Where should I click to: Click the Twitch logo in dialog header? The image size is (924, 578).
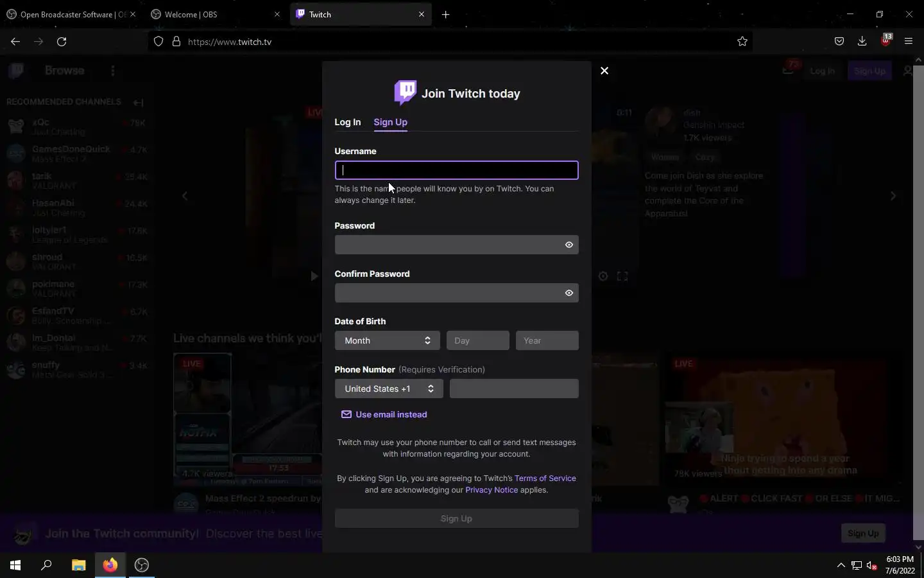click(406, 93)
